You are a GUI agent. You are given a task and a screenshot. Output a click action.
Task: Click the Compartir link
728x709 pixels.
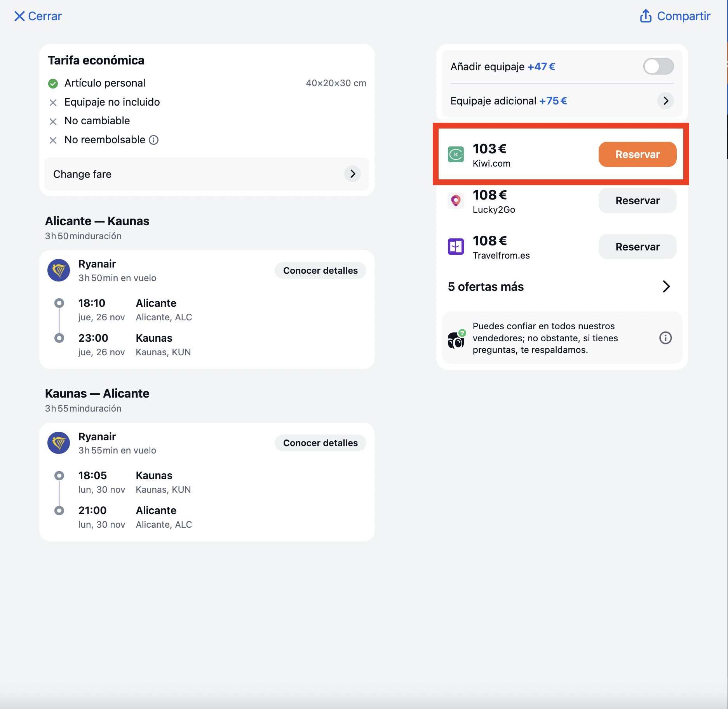click(684, 16)
